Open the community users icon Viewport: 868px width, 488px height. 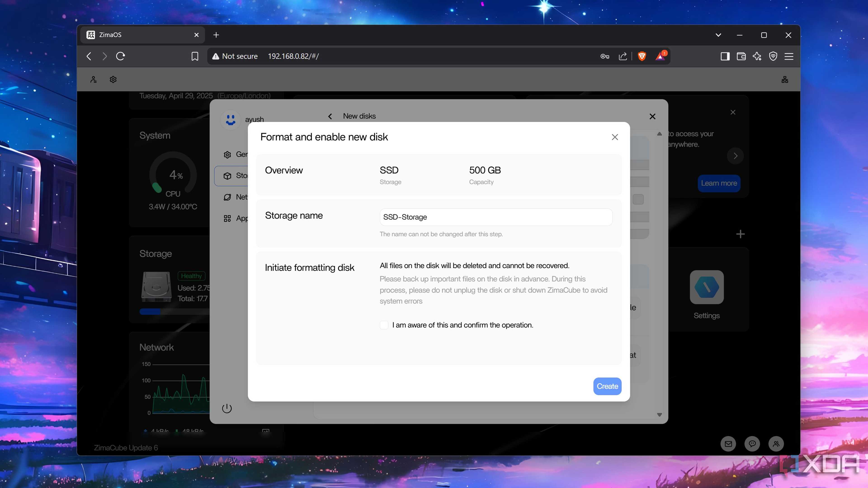tap(776, 444)
